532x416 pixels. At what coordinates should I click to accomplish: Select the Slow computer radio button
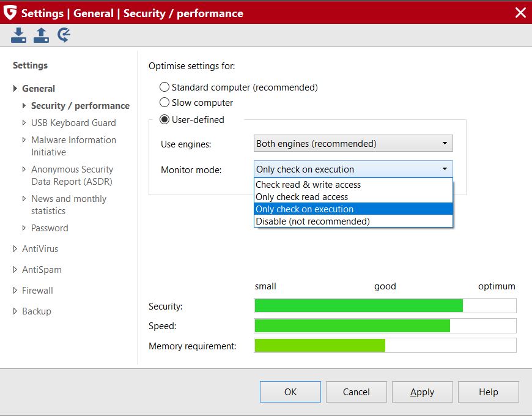(x=164, y=103)
